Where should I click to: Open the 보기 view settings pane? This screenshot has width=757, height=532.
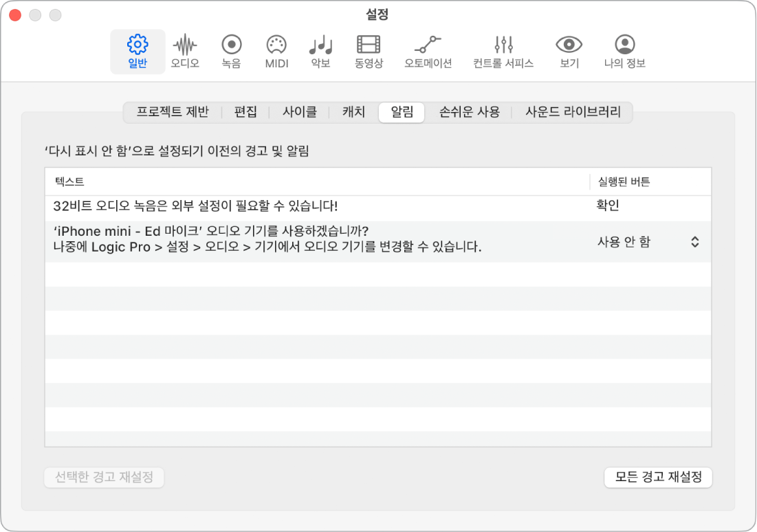pyautogui.click(x=569, y=52)
